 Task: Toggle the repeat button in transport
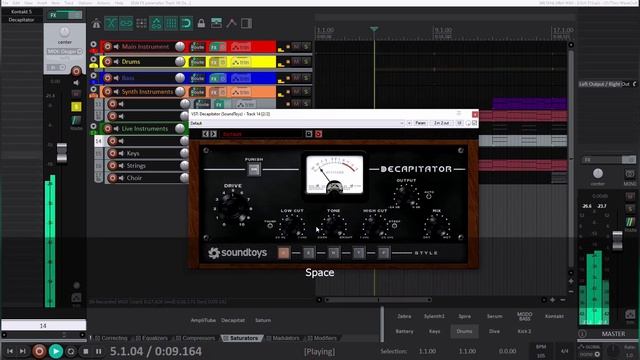click(x=71, y=351)
